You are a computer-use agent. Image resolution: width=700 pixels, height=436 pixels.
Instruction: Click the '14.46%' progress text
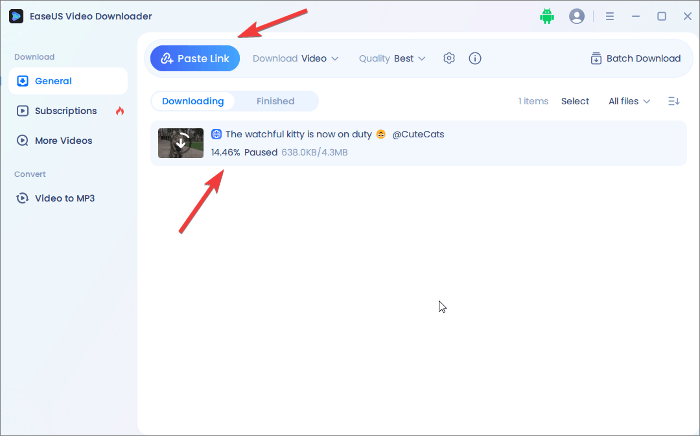tap(225, 153)
